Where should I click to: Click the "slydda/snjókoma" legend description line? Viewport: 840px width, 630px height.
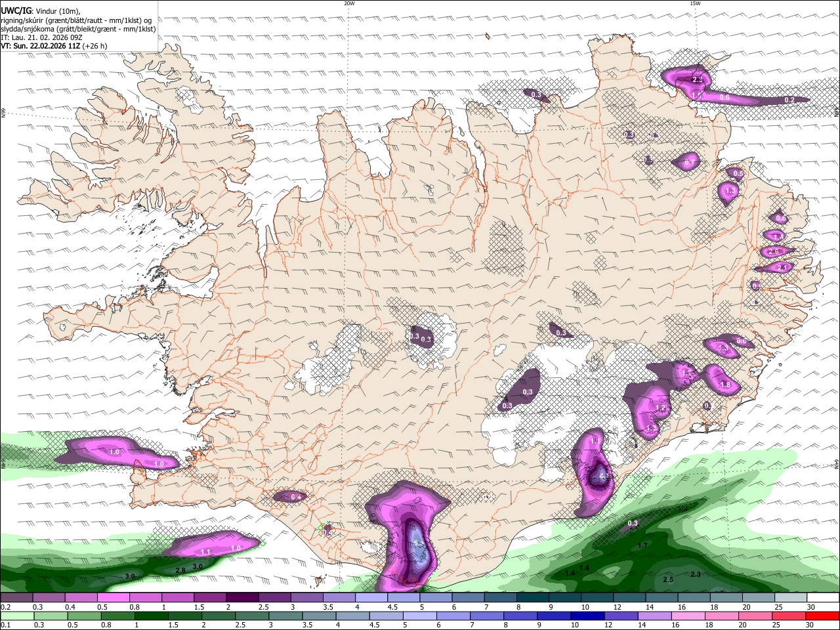coord(78,29)
